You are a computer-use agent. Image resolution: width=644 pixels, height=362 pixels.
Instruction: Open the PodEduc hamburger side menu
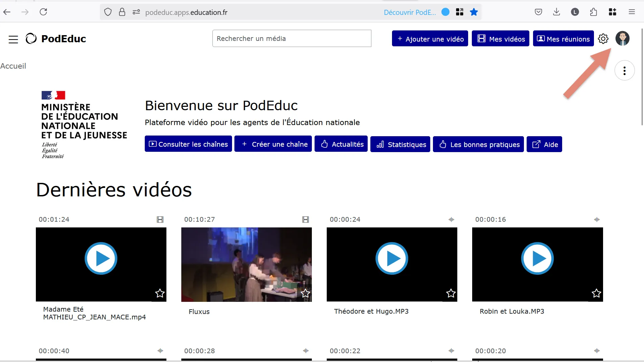tap(13, 39)
